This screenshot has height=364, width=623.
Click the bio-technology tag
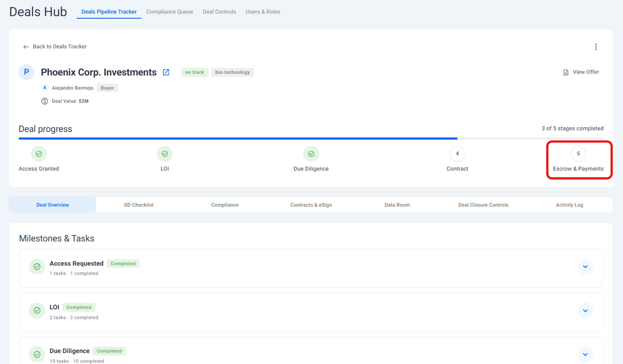tap(232, 72)
